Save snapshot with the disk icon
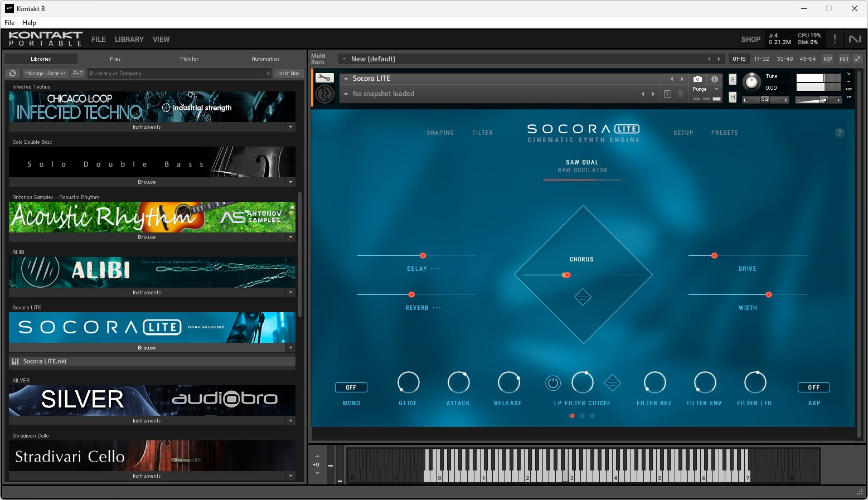Screen dimensions: 868x500 pyautogui.click(x=667, y=94)
